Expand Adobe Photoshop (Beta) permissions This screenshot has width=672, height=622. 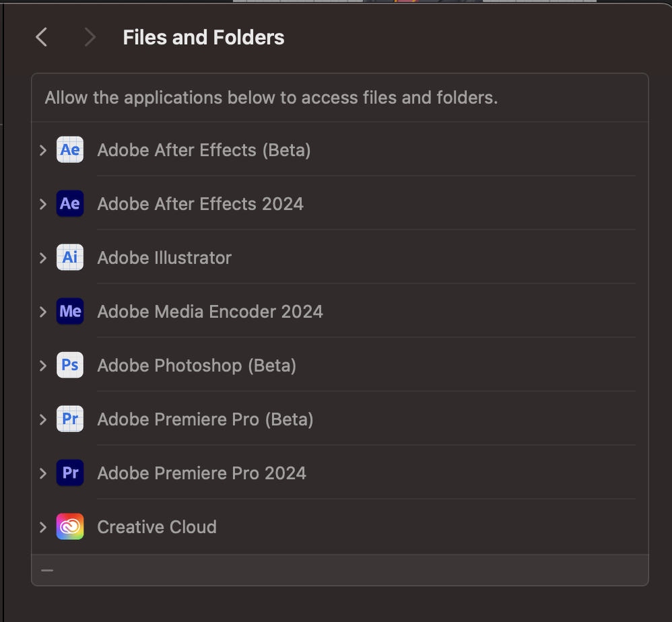tap(42, 365)
